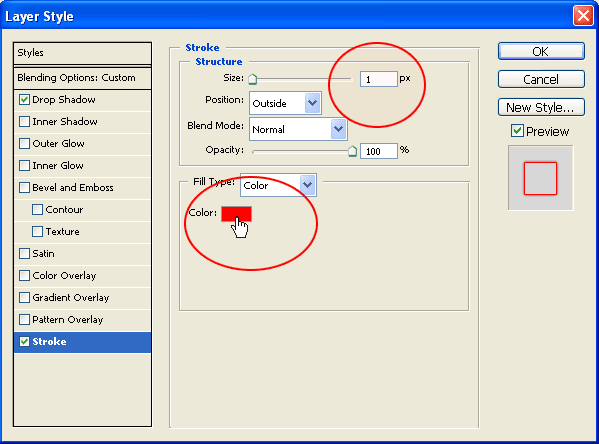Open the Fill Type dropdown set to Color
599x444 pixels.
click(x=278, y=185)
